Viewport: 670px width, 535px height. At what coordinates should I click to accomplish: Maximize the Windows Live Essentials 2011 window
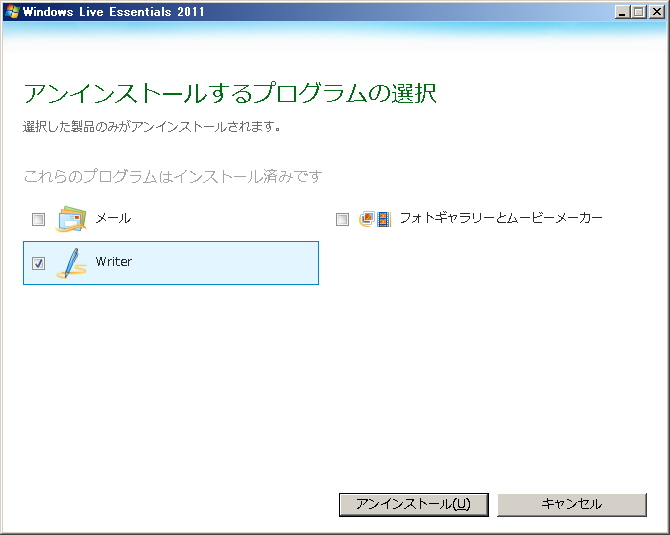pos(639,12)
